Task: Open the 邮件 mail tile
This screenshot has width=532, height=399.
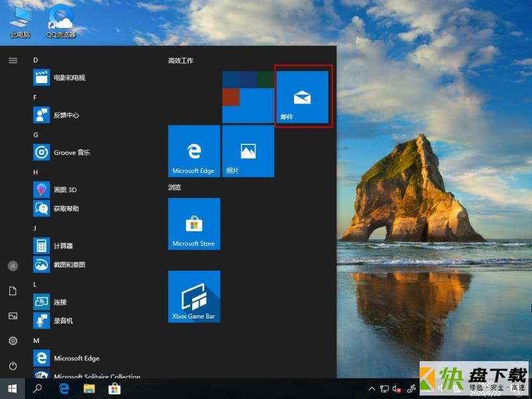Action: click(x=303, y=96)
